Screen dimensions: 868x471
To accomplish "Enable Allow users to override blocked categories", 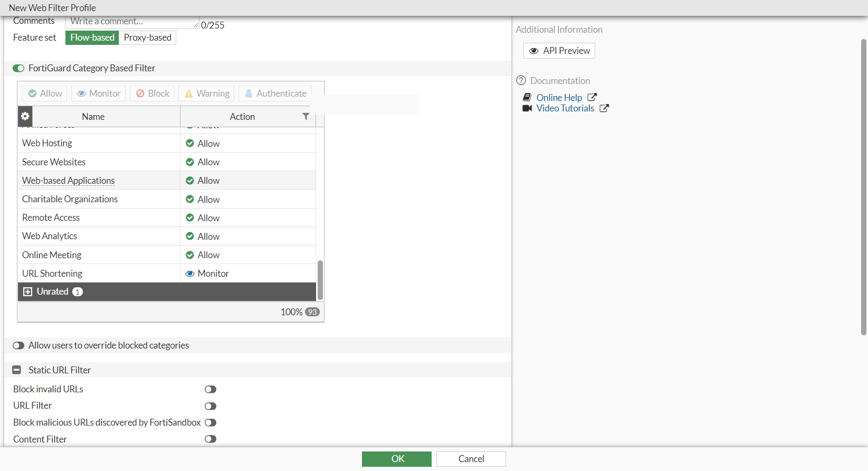I will [18, 345].
